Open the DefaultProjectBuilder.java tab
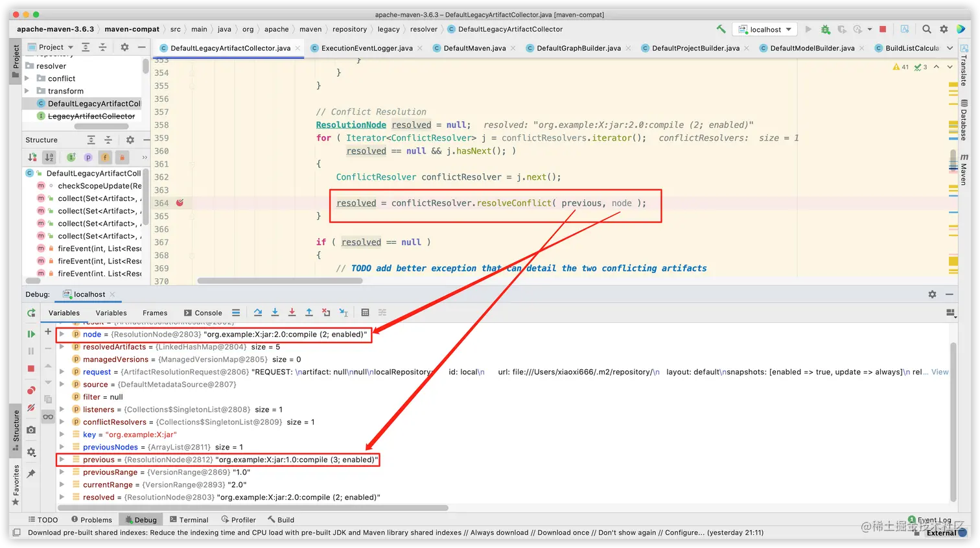 [695, 48]
